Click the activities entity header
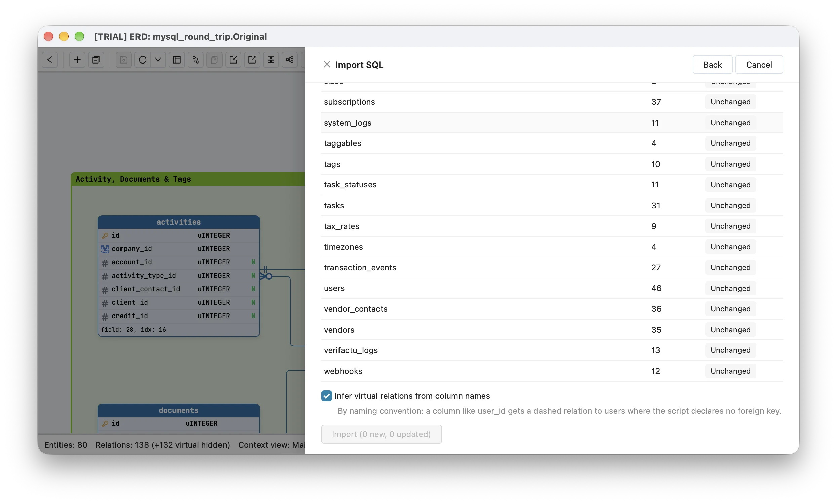837x504 pixels. pyautogui.click(x=179, y=222)
